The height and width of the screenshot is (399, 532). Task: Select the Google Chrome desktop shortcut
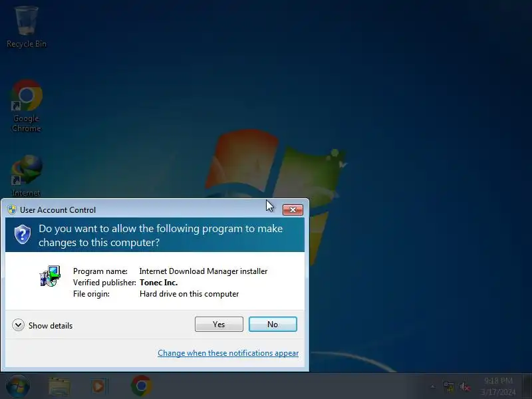pos(26,106)
